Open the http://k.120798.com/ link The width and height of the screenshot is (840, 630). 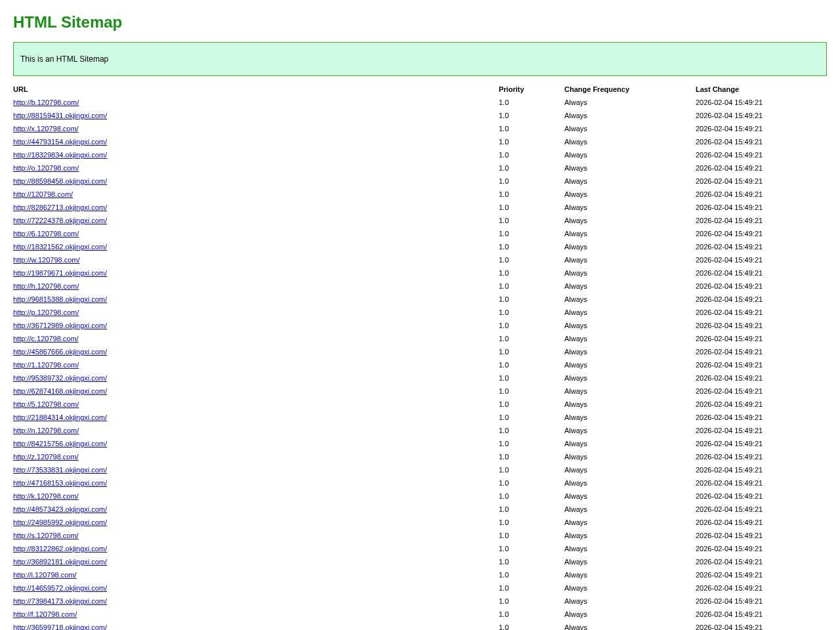[x=46, y=496]
